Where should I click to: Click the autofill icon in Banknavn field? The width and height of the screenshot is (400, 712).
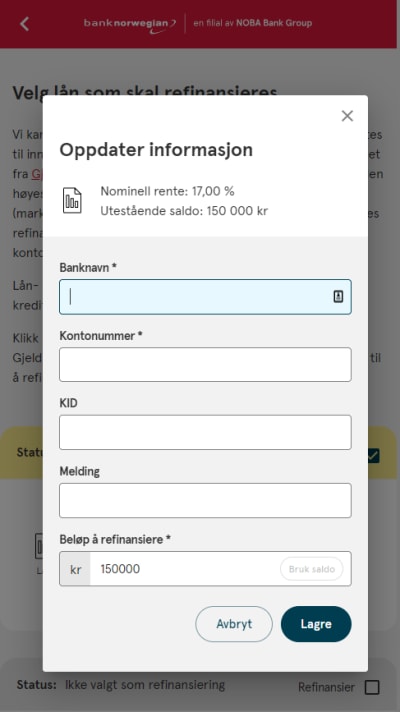[338, 297]
